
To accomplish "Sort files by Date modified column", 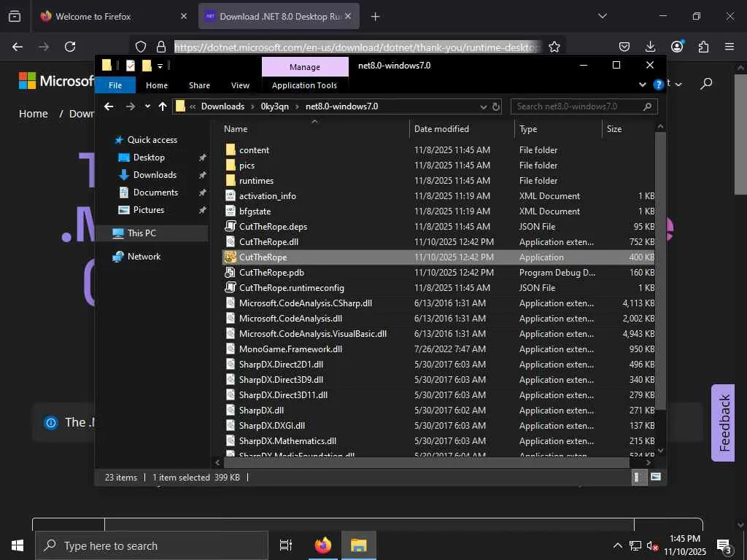I will (441, 129).
